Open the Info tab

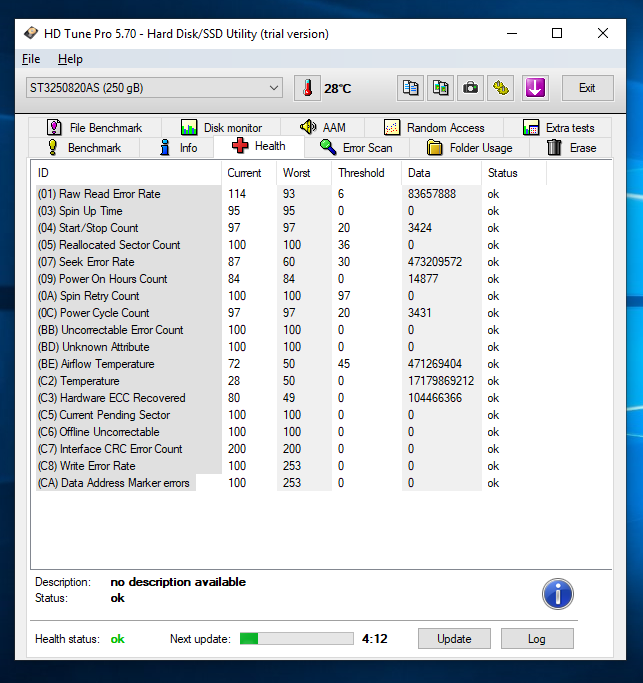(177, 148)
